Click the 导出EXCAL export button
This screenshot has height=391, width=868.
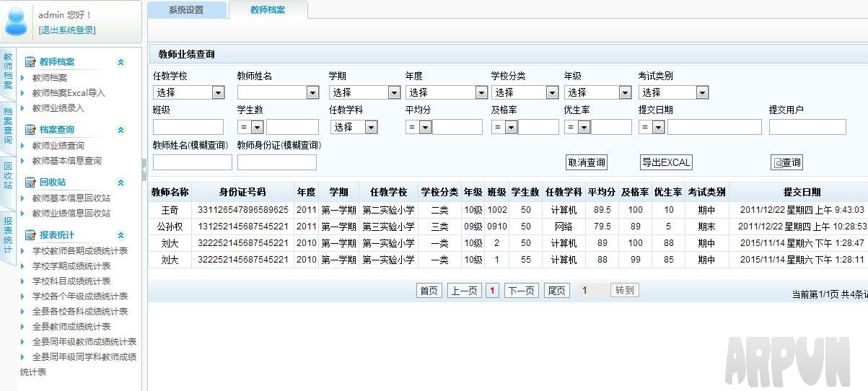tap(666, 162)
